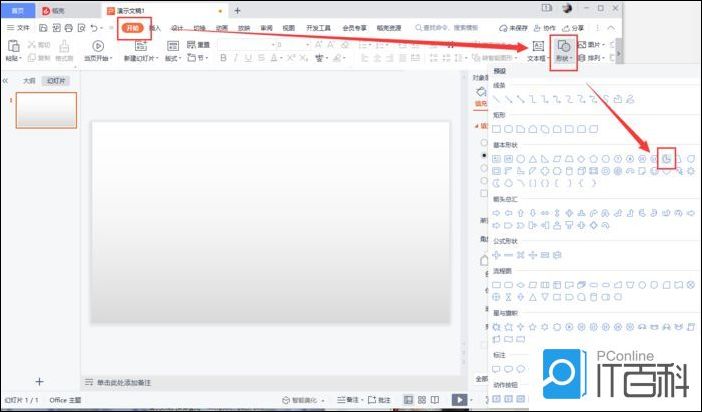Click the status bar slideshow play button
The height and width of the screenshot is (412, 702).
459,399
